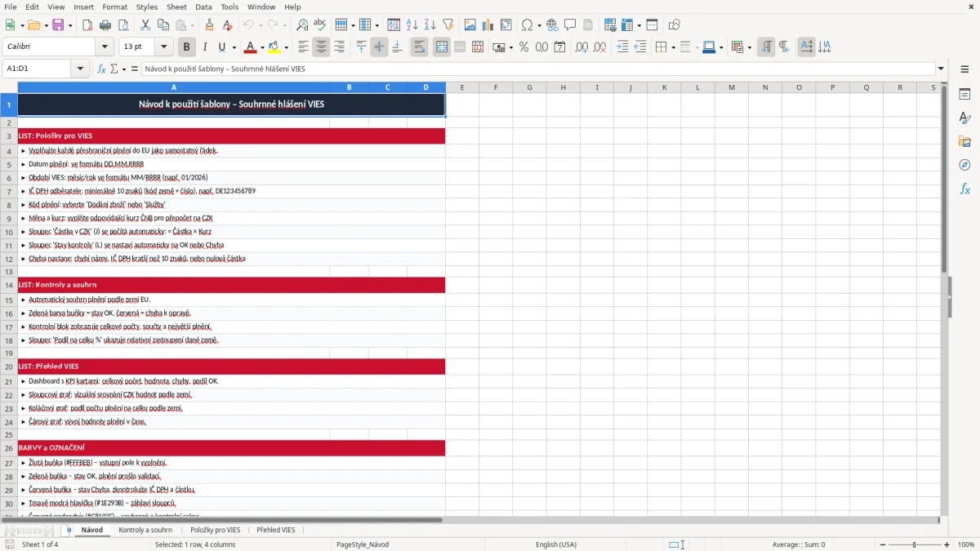The width and height of the screenshot is (980, 551).
Task: Open the sidebar Gallery icon
Action: coord(964,141)
